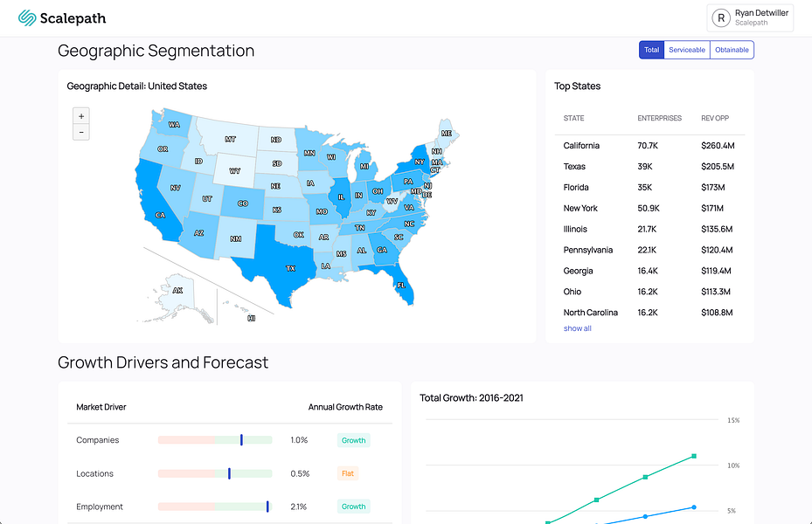Click the Geographic Segmentation heading
Image resolution: width=812 pixels, height=524 pixels.
(156, 51)
